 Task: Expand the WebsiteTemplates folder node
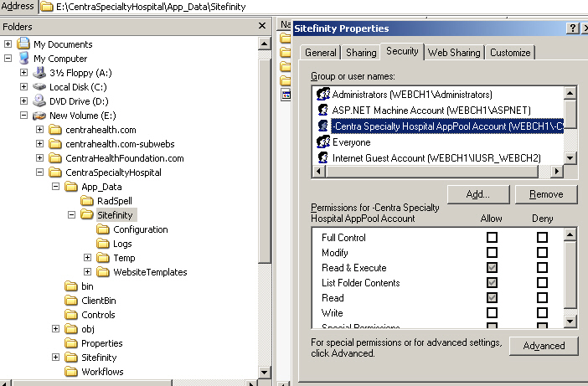pyautogui.click(x=87, y=271)
